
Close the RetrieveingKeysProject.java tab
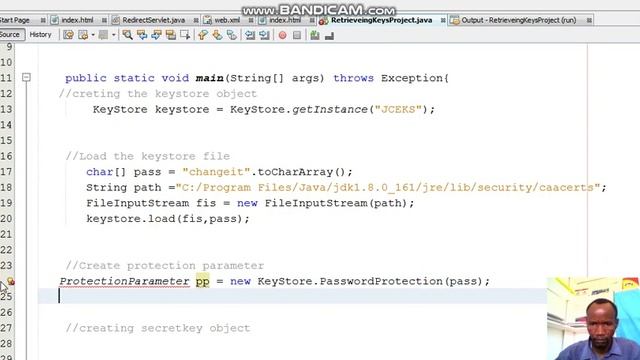(443, 20)
